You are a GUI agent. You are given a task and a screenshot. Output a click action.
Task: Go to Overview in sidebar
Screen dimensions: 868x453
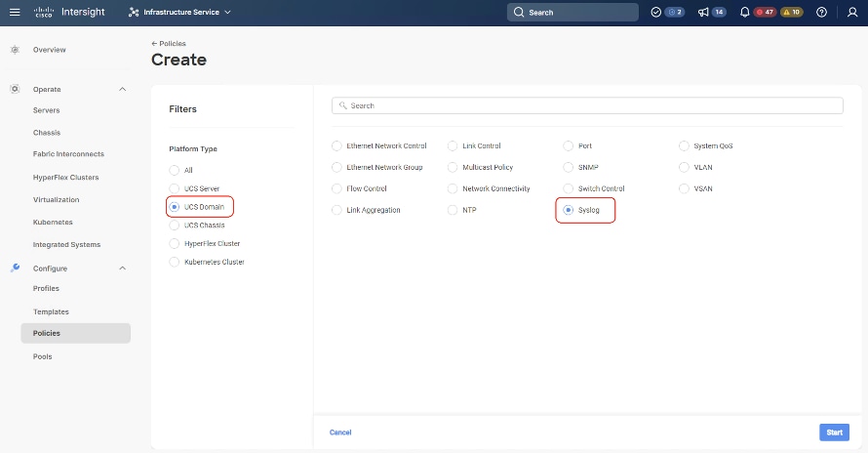point(50,50)
